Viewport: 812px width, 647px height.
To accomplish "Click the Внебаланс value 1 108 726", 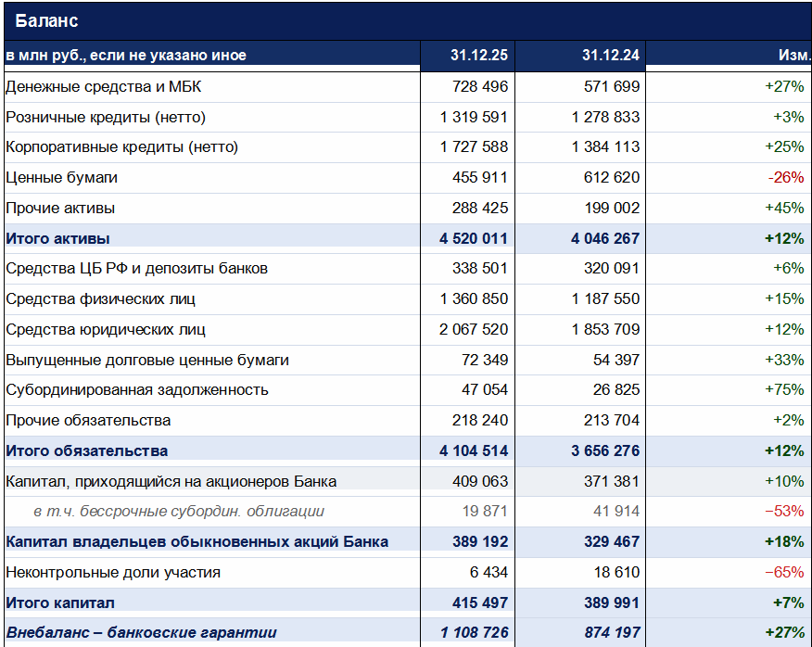I will pos(475,633).
